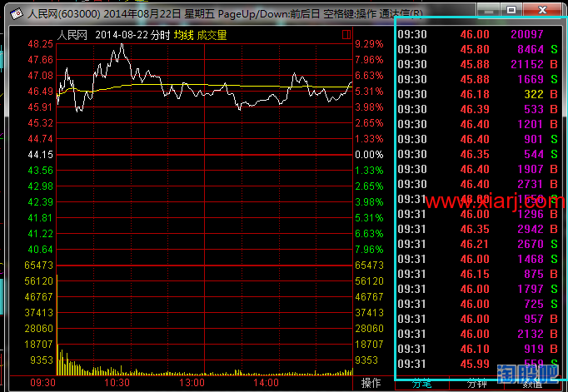The height and width of the screenshot is (392, 568).
Task: Select the trade row with volume 20097
Action: pyautogui.click(x=478, y=34)
